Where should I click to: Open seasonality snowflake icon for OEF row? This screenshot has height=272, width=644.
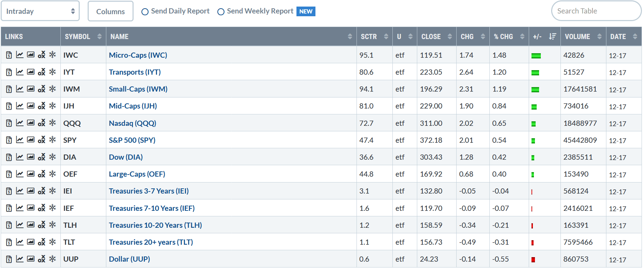pos(52,173)
